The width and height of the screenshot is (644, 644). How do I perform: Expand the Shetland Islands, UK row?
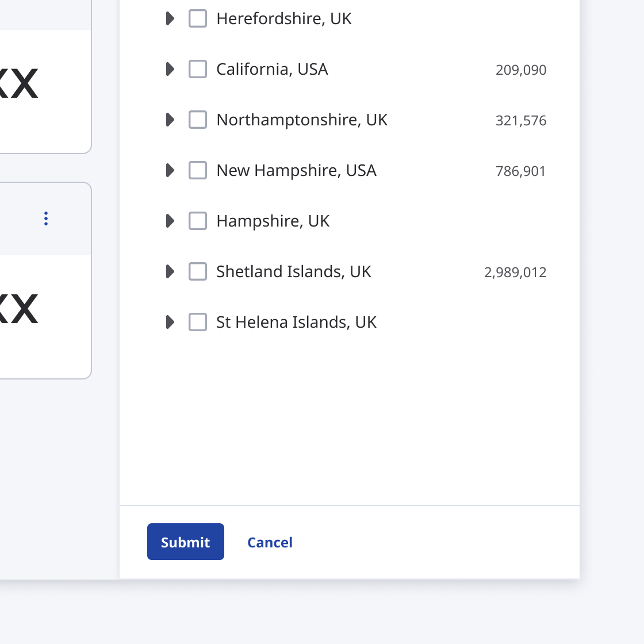click(170, 271)
